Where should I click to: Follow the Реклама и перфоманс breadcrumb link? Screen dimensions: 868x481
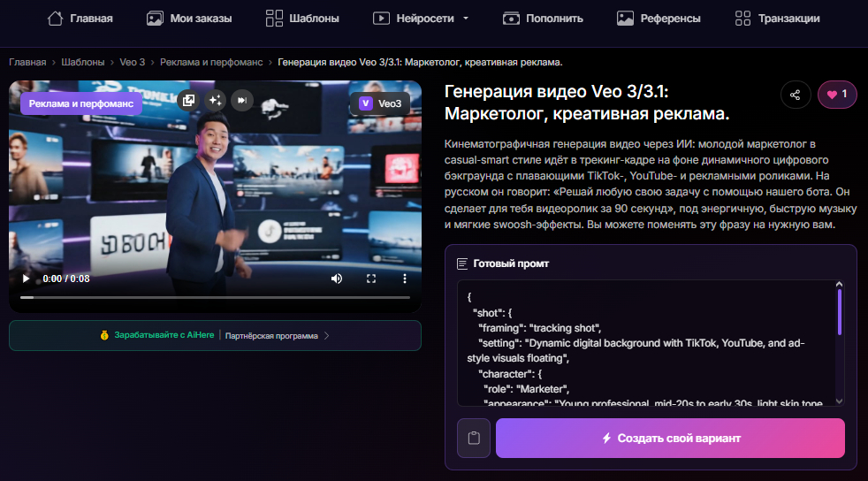tap(211, 62)
